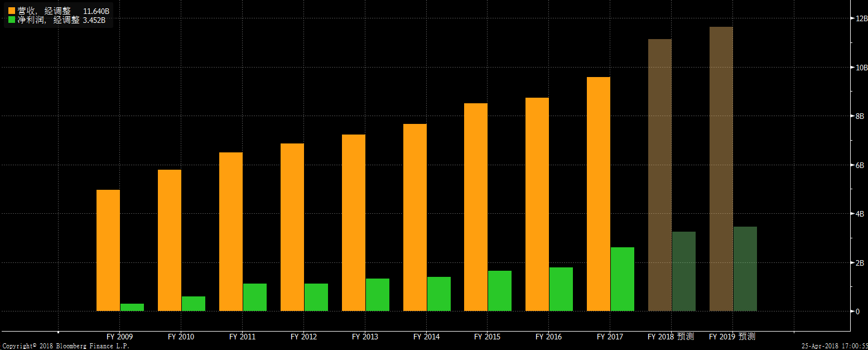Viewport: 868px width, 350px height.
Task: Click the FY 2018 预测 axis label
Action: point(671,337)
